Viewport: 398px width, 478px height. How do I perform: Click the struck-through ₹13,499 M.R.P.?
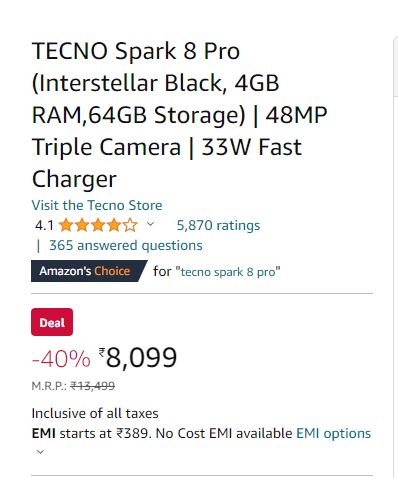(93, 386)
